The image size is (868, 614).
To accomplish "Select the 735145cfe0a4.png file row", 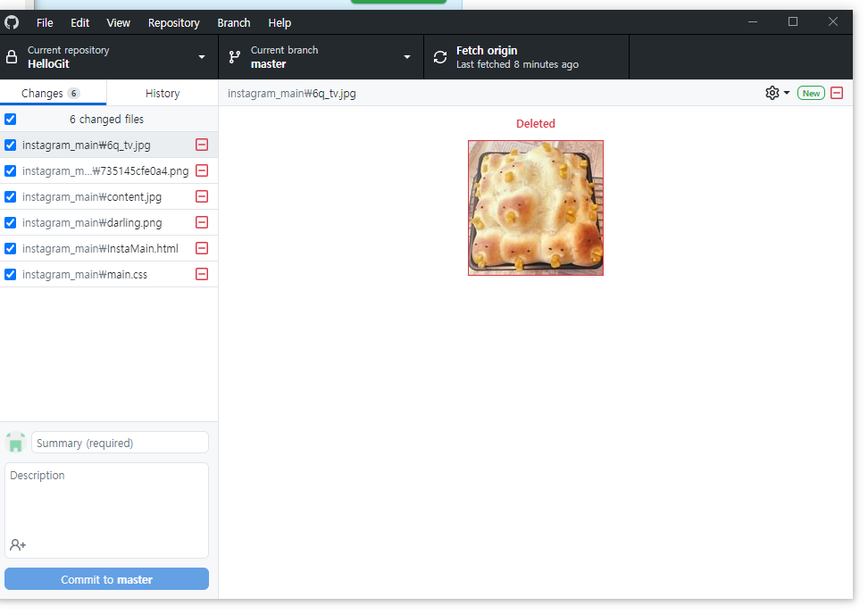I will click(109, 170).
